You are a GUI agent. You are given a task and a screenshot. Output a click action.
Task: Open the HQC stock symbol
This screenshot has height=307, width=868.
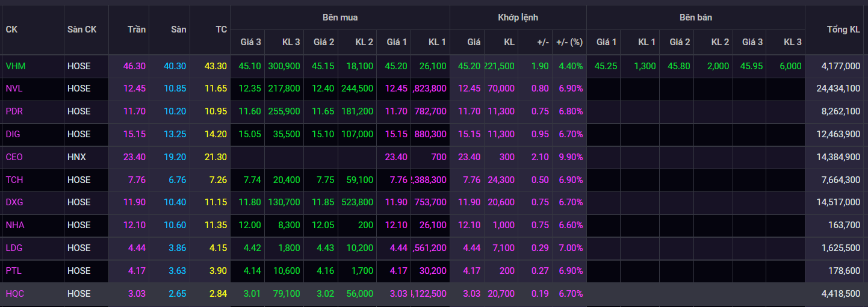(15, 294)
